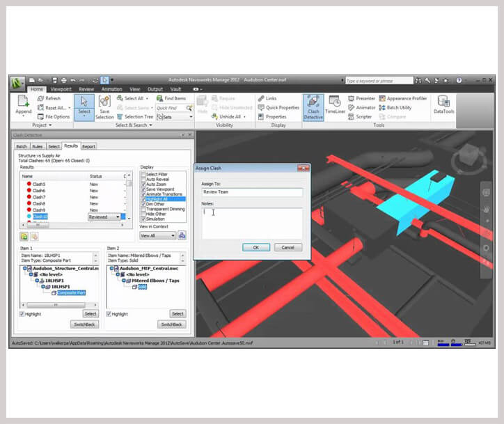Screen dimensions: 504x424
Task: Click the Item 2 SwitchBack button
Action: [x=172, y=324]
